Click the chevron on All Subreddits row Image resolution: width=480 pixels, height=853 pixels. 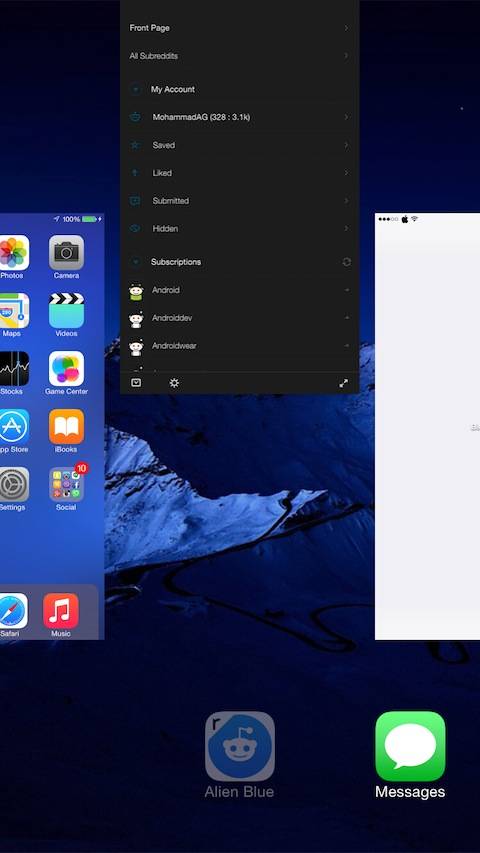coord(346,55)
